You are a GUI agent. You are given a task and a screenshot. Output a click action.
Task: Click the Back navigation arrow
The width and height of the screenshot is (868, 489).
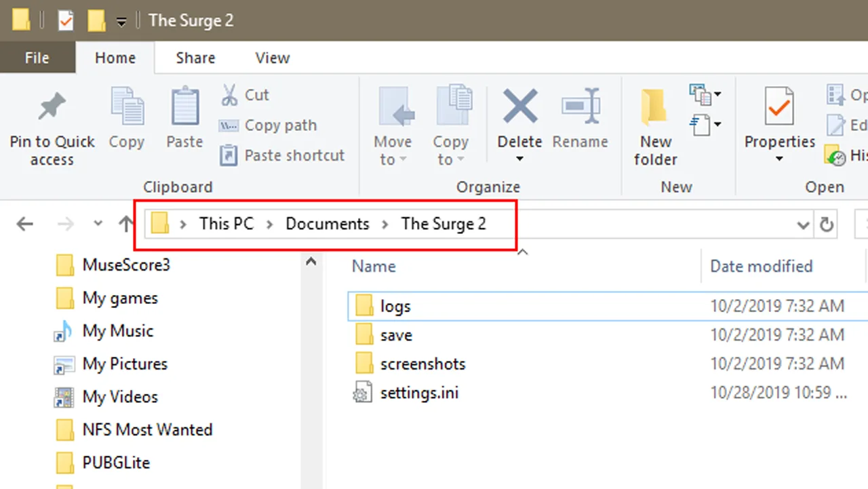[25, 224]
